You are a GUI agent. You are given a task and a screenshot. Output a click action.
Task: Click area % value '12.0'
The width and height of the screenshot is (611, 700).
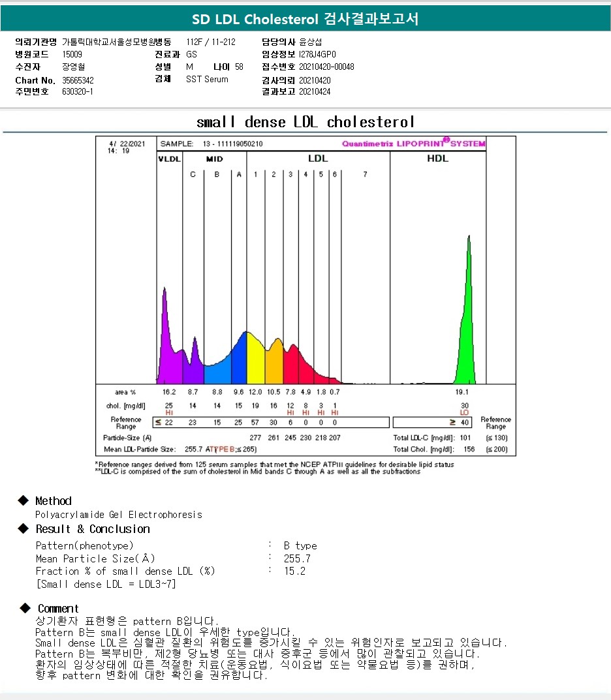(x=255, y=392)
